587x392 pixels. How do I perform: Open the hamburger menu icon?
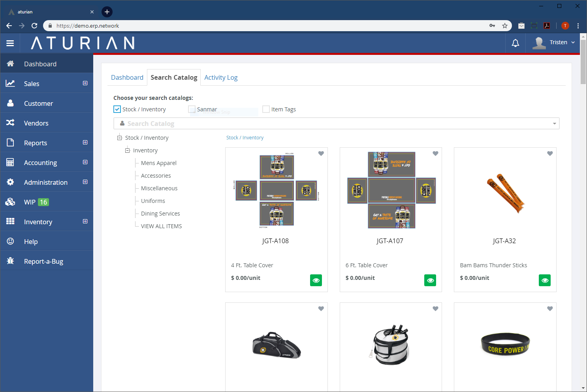pyautogui.click(x=10, y=43)
